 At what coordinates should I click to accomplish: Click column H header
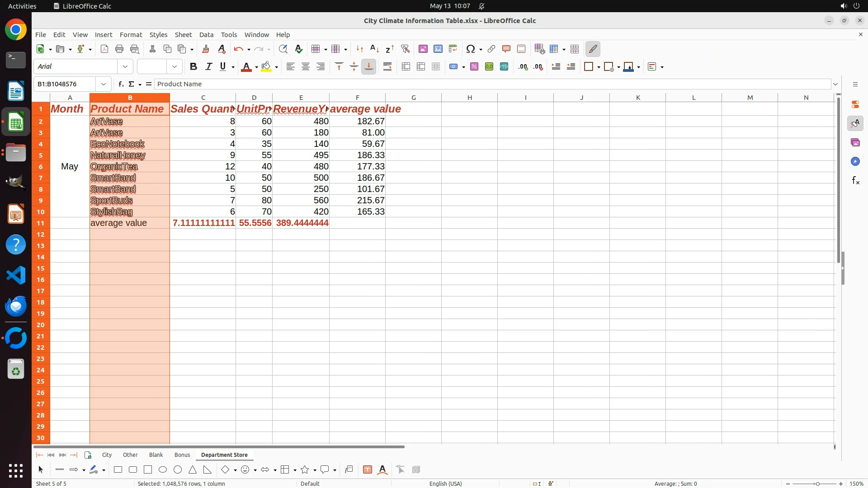pyautogui.click(x=469, y=98)
